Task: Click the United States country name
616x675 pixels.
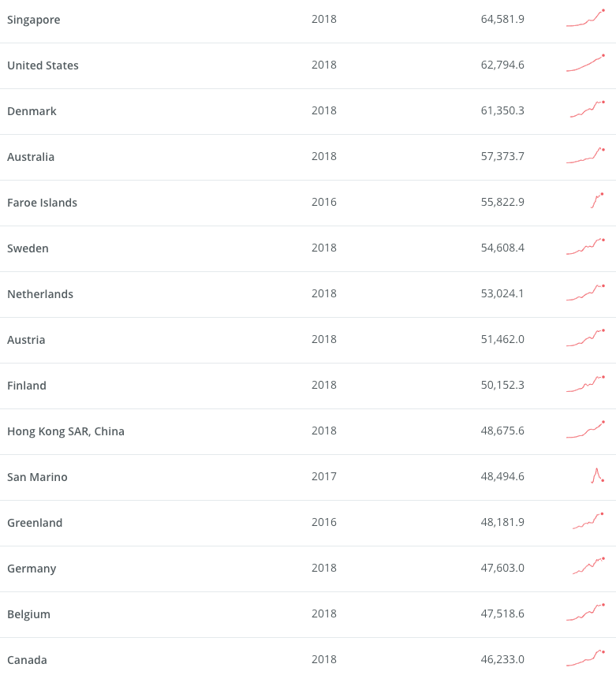Action: pyautogui.click(x=43, y=65)
